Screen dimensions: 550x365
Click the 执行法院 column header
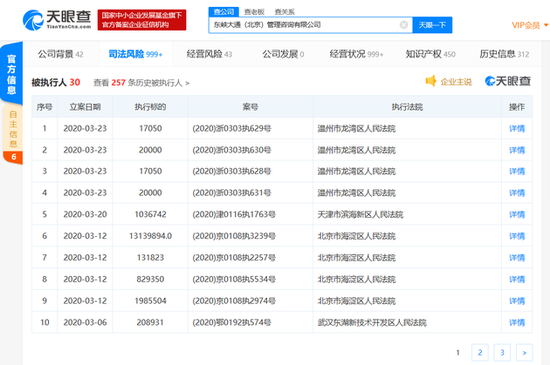407,107
